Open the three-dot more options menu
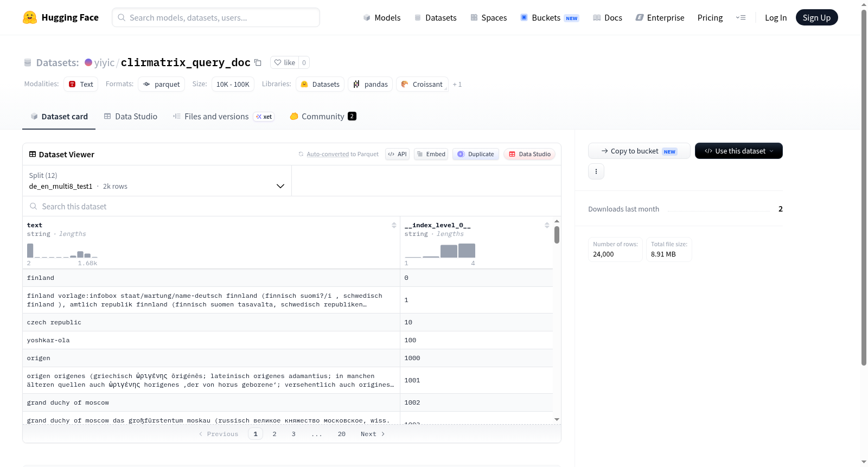The width and height of the screenshot is (868, 467). point(596,171)
